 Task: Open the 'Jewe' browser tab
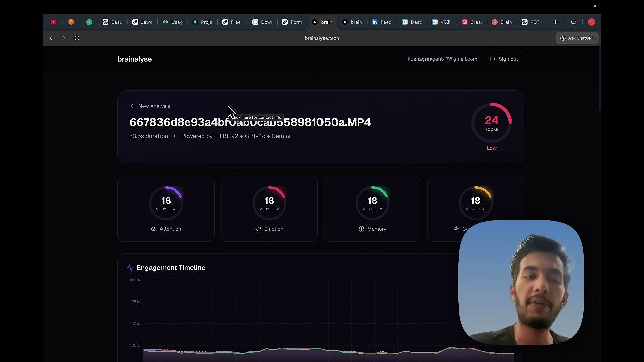(x=142, y=22)
